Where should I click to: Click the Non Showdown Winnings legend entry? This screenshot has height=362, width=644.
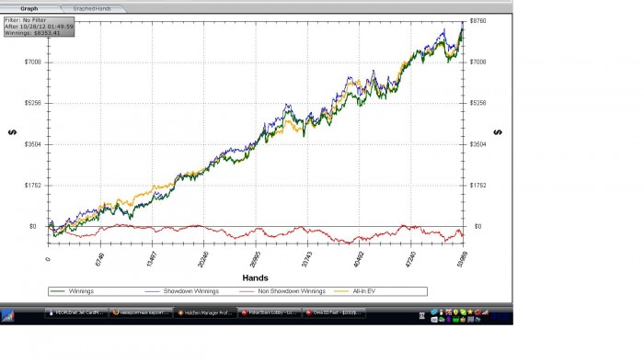[x=282, y=291]
